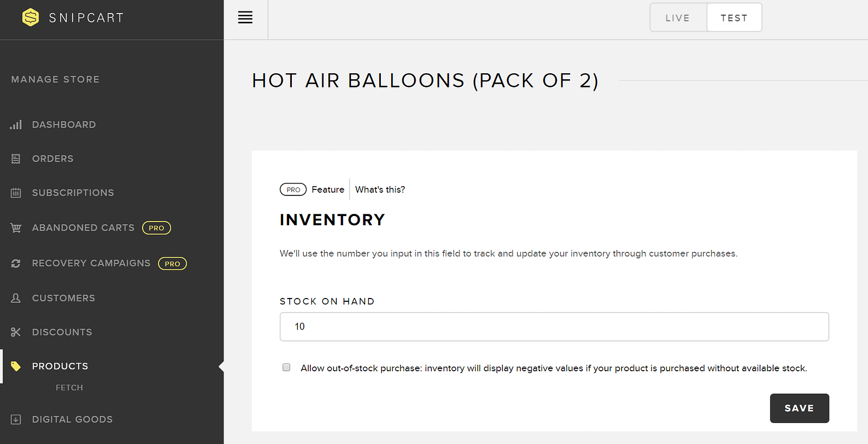The width and height of the screenshot is (868, 444).
Task: Click the PRO badge beside Feature
Action: point(293,189)
